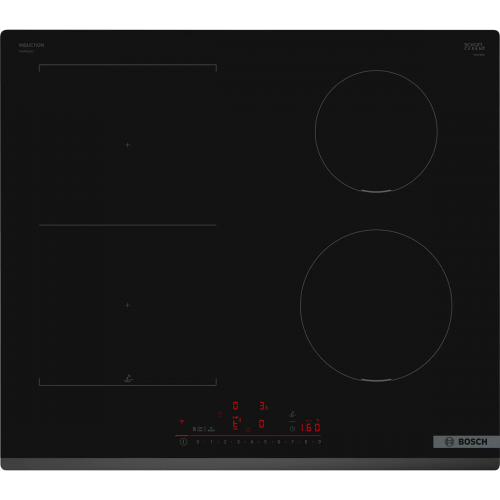The height and width of the screenshot is (500, 500).
Task: Set power level 7 on the slider scale
Action: point(292,442)
